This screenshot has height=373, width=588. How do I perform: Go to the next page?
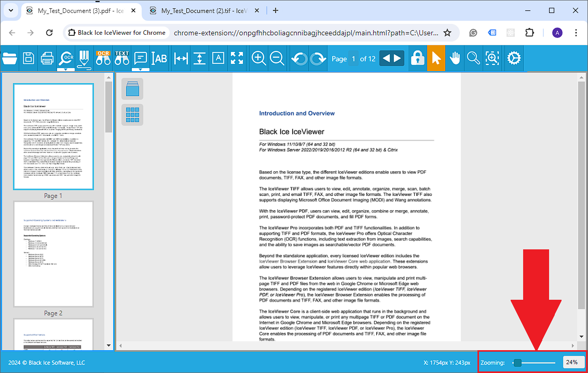point(398,58)
